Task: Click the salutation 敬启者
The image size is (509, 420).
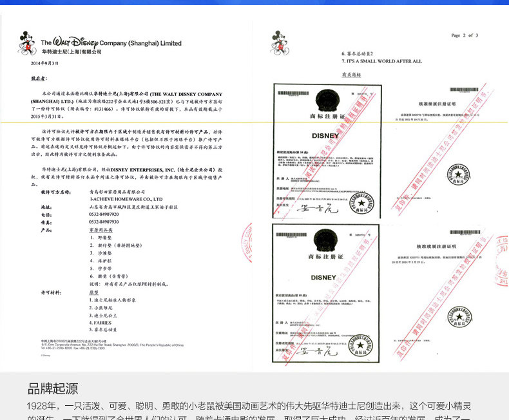Action: (x=39, y=78)
